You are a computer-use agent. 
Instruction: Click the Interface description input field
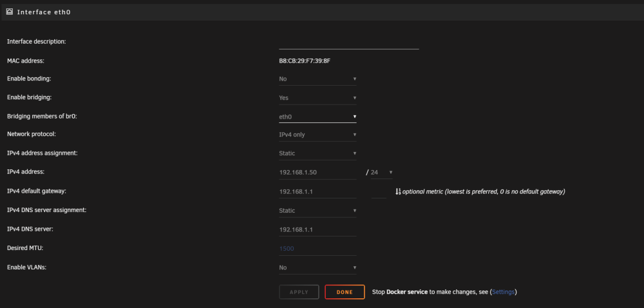[x=348, y=42]
